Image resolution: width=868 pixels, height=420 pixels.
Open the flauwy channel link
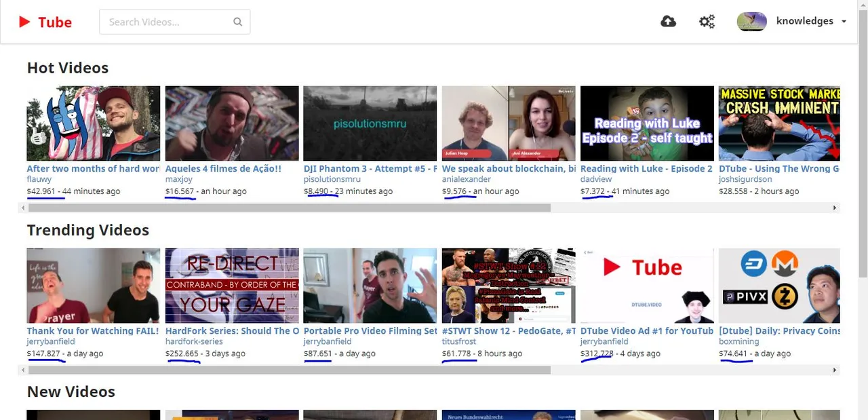40,179
